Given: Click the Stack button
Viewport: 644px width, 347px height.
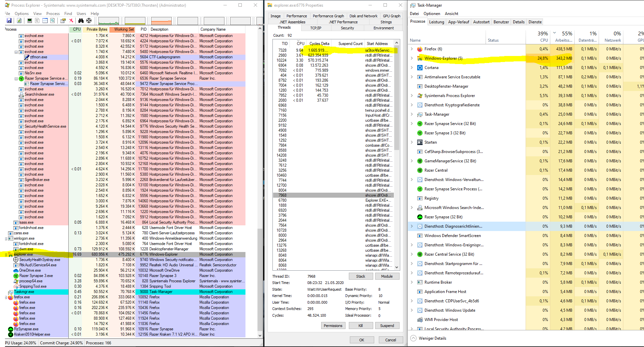Looking at the screenshot, I should tap(361, 276).
